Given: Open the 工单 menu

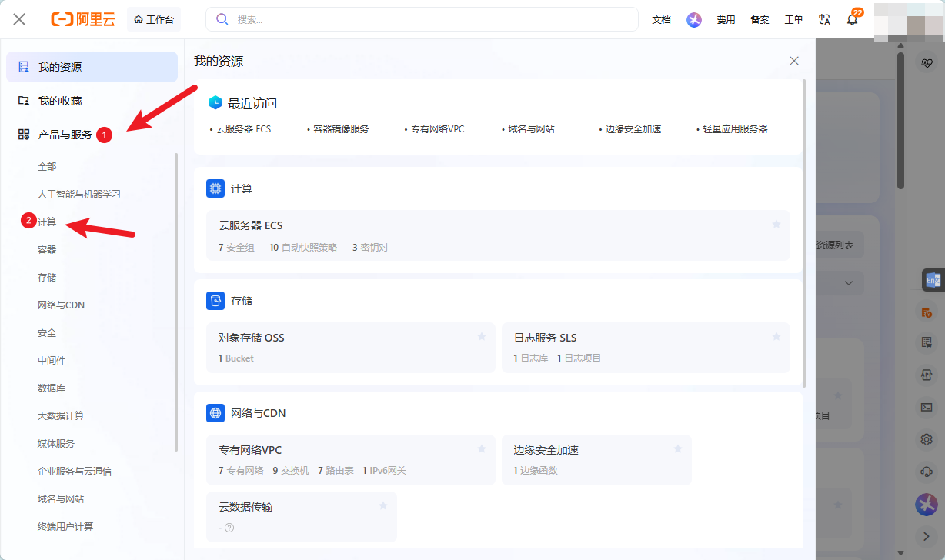Looking at the screenshot, I should tap(793, 20).
